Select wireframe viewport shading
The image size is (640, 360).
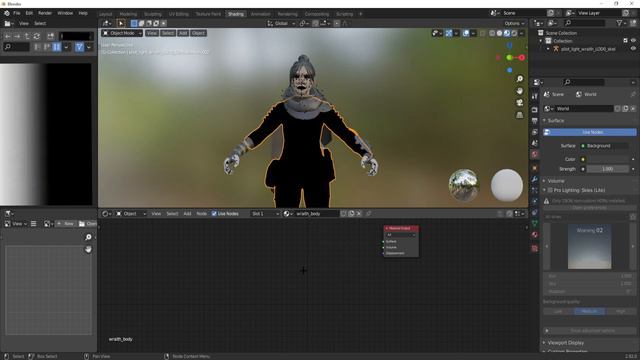coord(492,33)
